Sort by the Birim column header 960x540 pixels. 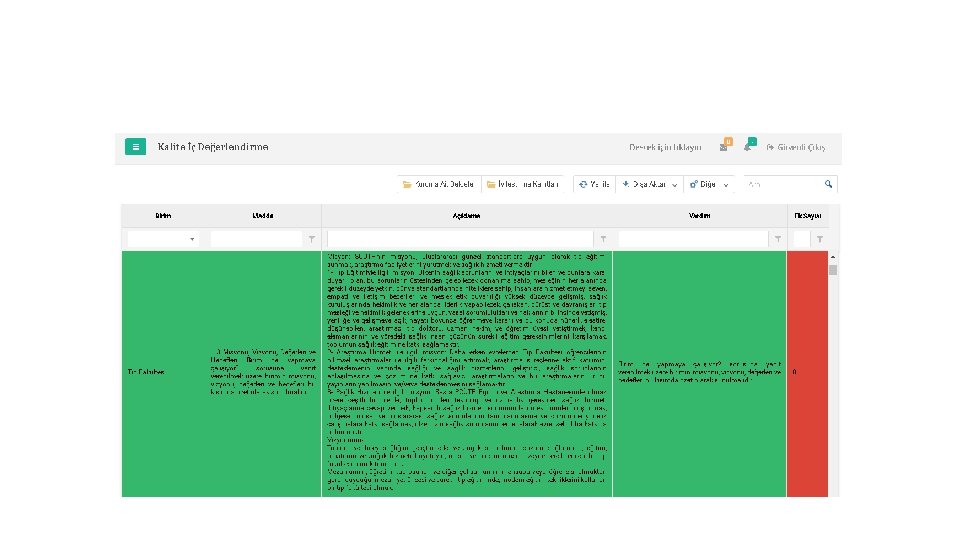(163, 216)
